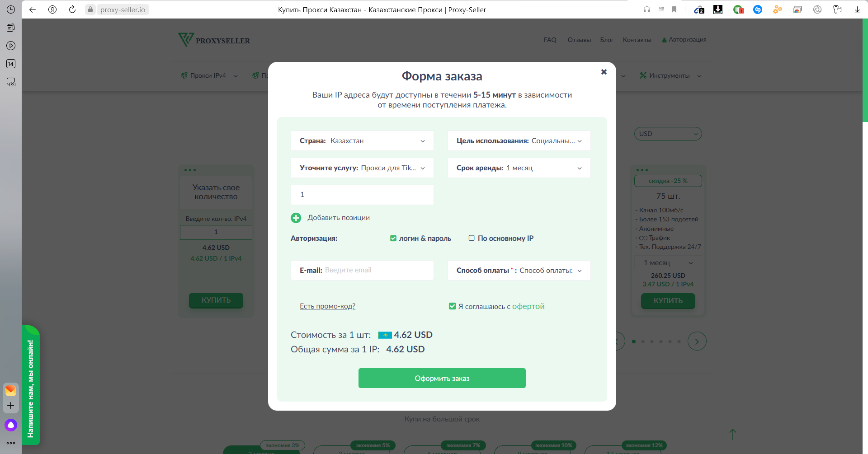Open the history clock icon in the sidebar

click(x=11, y=9)
